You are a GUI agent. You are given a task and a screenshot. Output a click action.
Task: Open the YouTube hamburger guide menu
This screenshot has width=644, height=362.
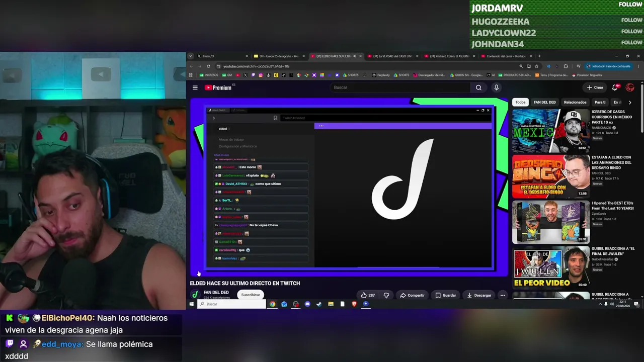coord(195,87)
